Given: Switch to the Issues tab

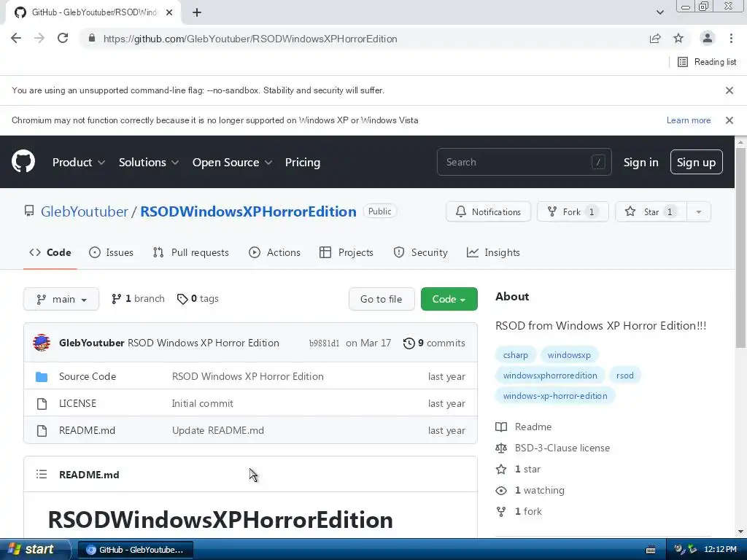Looking at the screenshot, I should [x=111, y=252].
